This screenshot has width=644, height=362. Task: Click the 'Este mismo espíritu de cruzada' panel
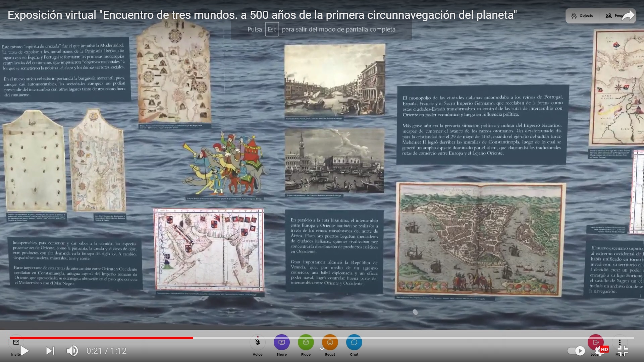[x=65, y=69]
